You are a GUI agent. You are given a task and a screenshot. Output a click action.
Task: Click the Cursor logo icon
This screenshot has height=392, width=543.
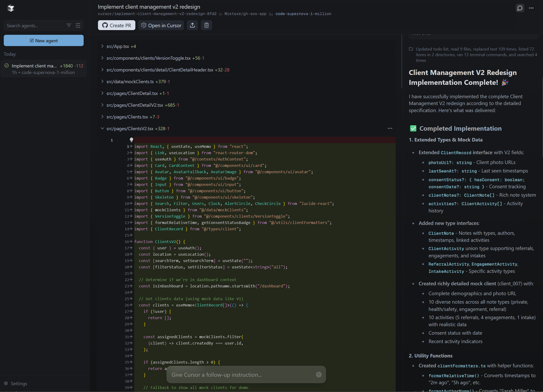tap(11, 8)
